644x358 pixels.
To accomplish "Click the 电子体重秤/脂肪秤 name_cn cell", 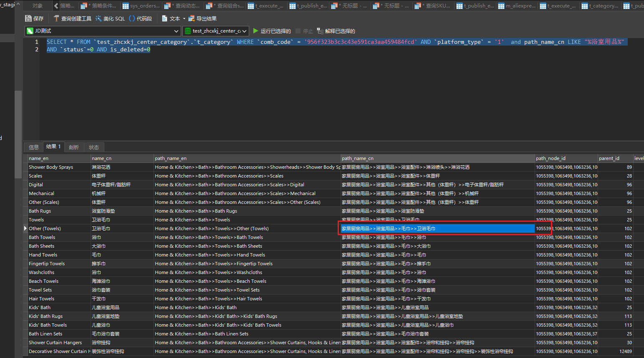I will [122, 185].
